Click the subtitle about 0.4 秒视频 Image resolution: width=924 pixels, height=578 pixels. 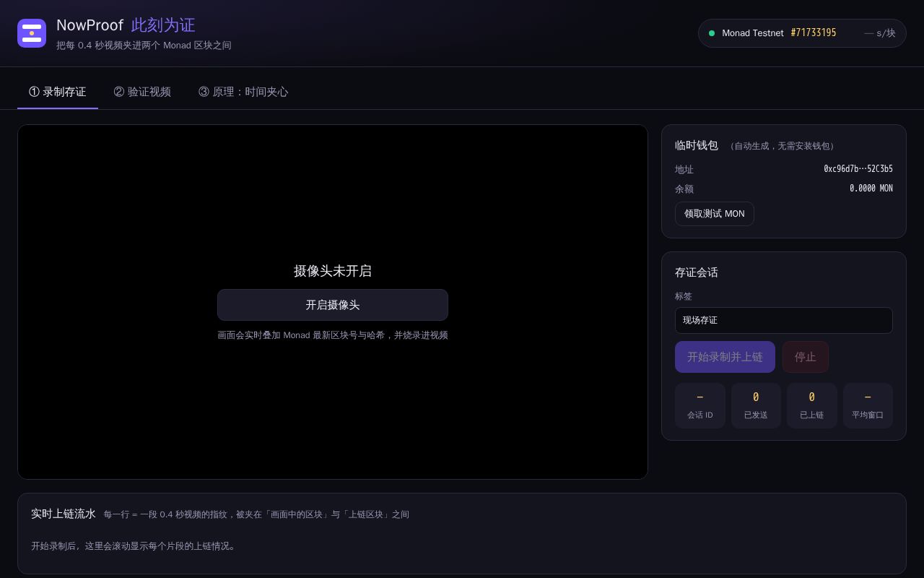pos(144,46)
